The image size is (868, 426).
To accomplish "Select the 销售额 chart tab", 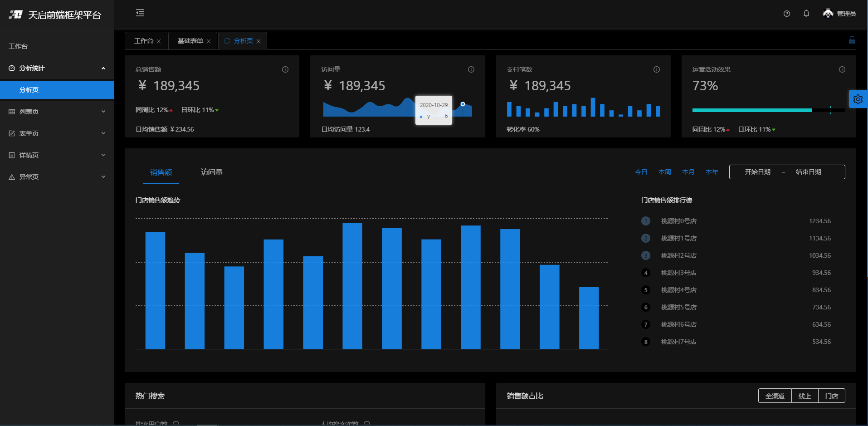I will click(161, 172).
